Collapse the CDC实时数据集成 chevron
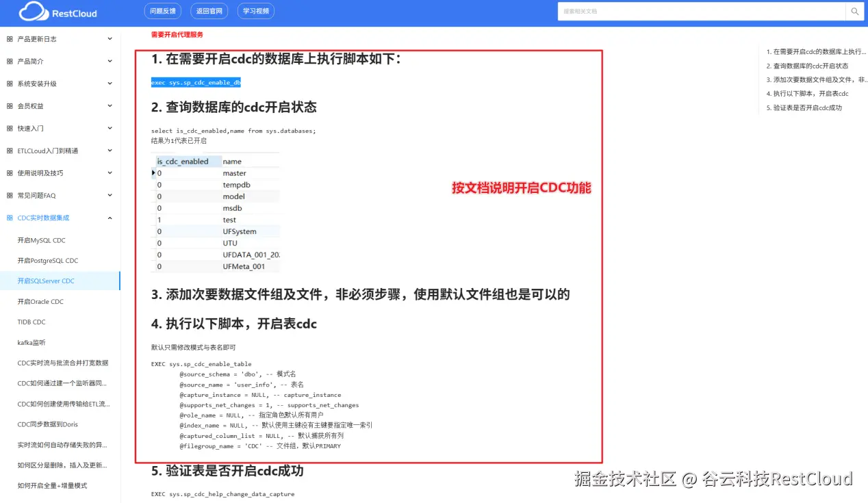Screen dimensions: 868x503 (x=110, y=218)
